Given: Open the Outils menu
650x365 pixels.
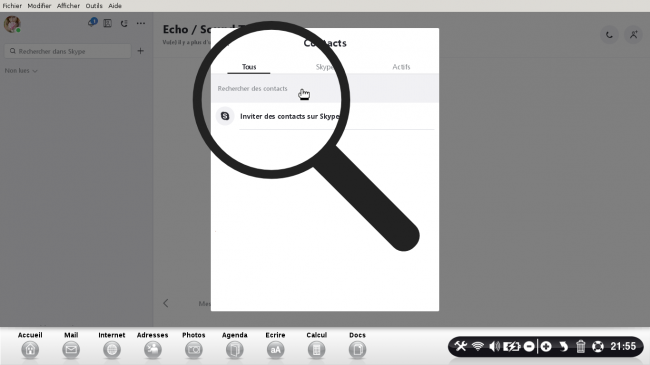Looking at the screenshot, I should [x=94, y=6].
